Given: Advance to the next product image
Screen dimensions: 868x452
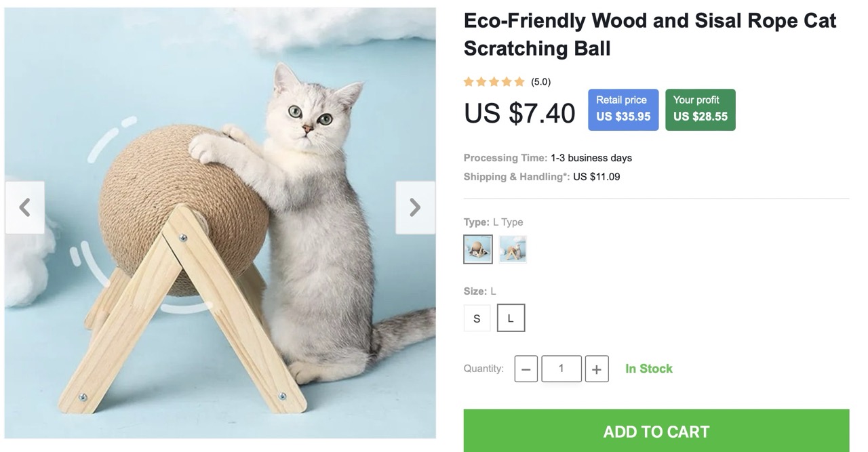Looking at the screenshot, I should [415, 207].
